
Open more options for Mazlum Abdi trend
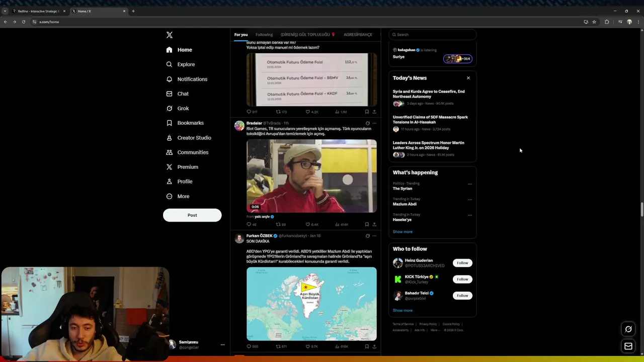pos(470,200)
